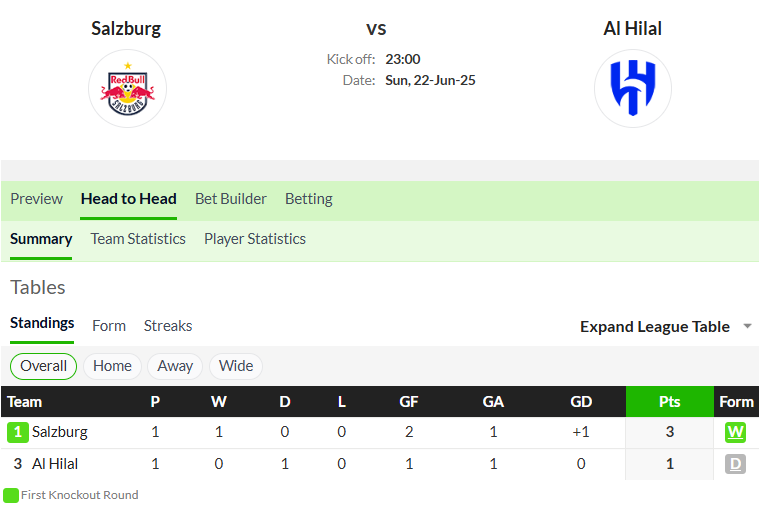Click Salzburg's green position 1 badge
Viewport: 762px width, 518px height.
pyautogui.click(x=17, y=432)
